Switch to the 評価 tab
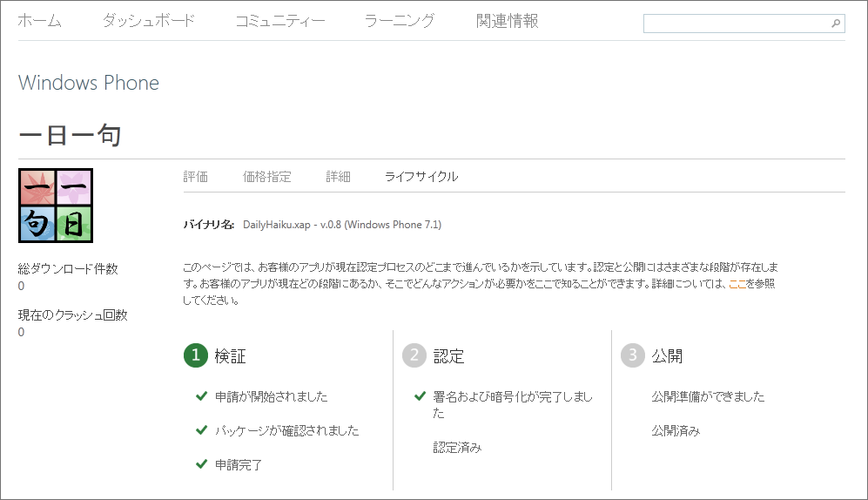Screen dimensions: 868x500 point(195,177)
